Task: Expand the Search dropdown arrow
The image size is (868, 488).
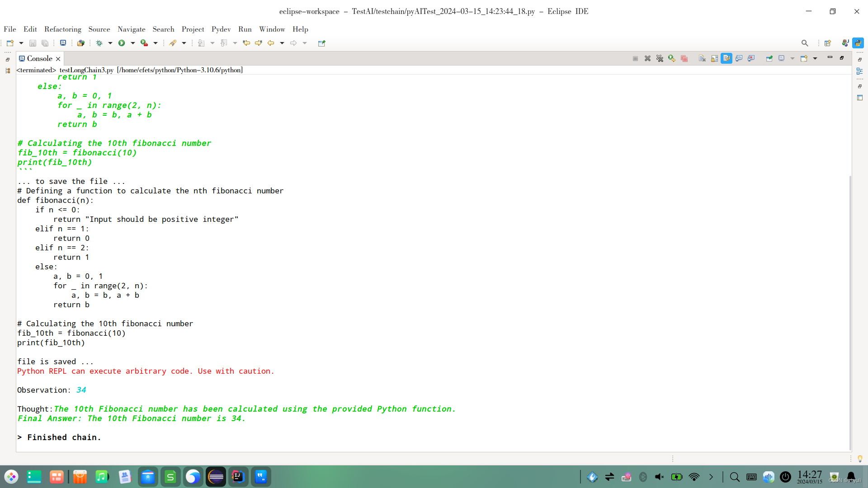Action: (184, 43)
